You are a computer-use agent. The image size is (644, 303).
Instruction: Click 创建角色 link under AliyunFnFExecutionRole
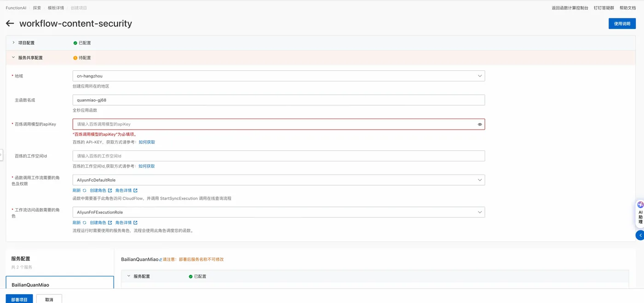[x=98, y=223]
